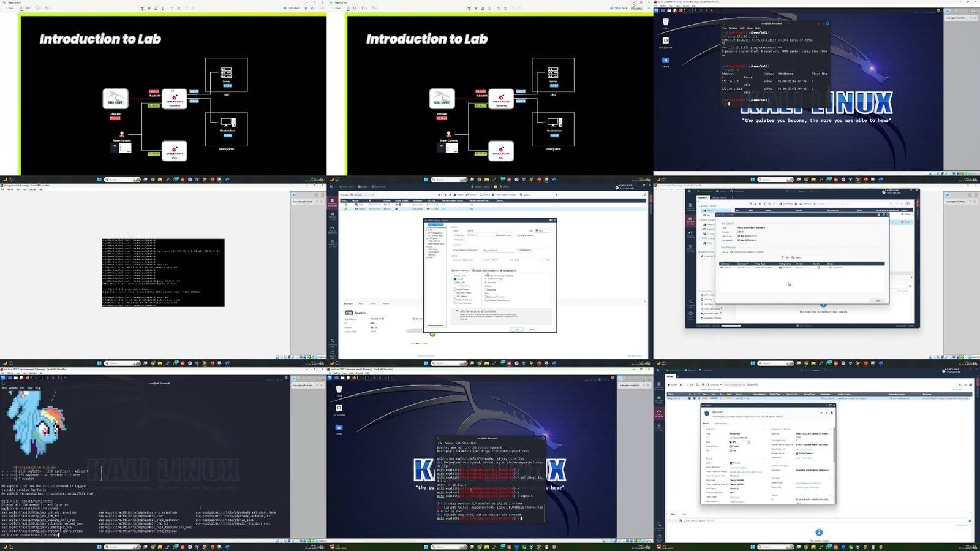The height and width of the screenshot is (551, 980).
Task: Click Get button in gateway platform section
Action: pyautogui.click(x=547, y=260)
